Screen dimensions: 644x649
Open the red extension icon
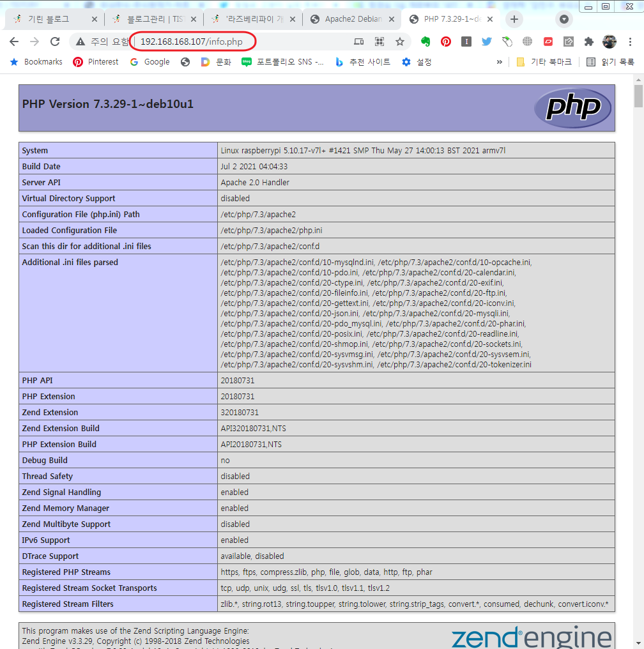(548, 42)
